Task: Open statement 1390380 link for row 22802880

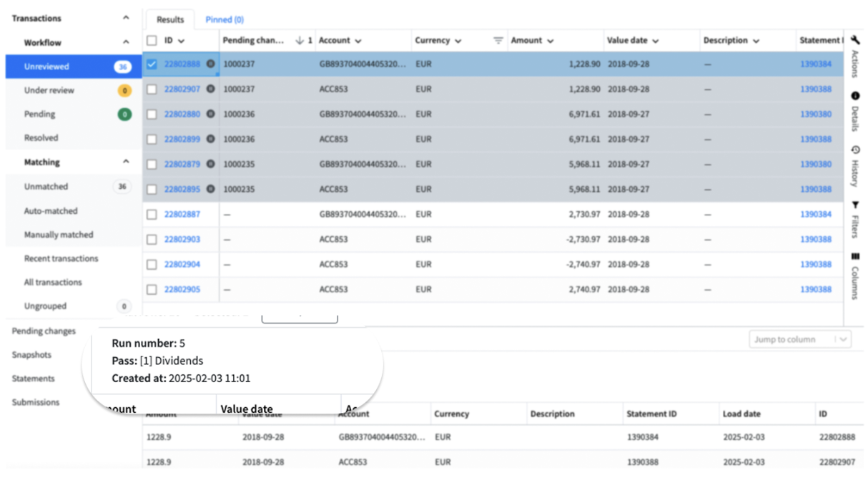Action: [816, 114]
